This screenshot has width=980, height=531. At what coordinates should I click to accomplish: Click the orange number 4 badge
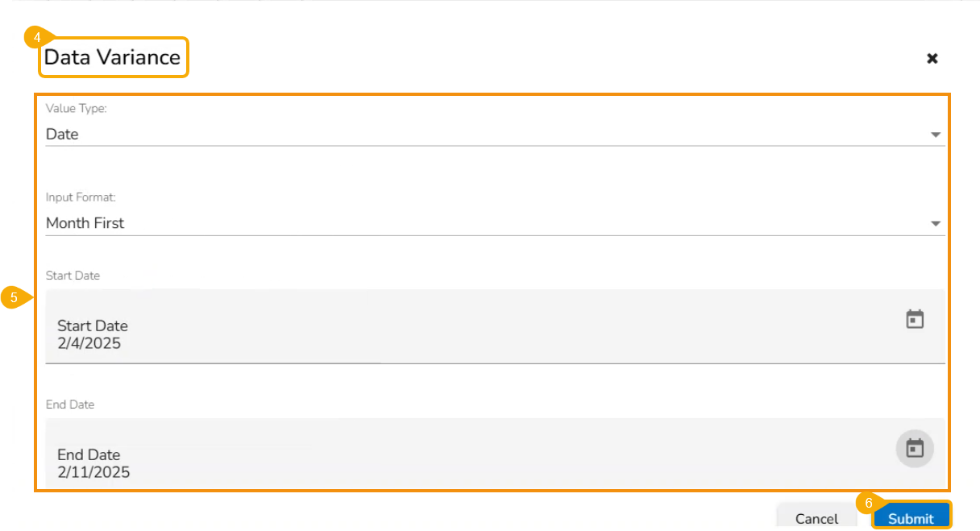point(37,37)
